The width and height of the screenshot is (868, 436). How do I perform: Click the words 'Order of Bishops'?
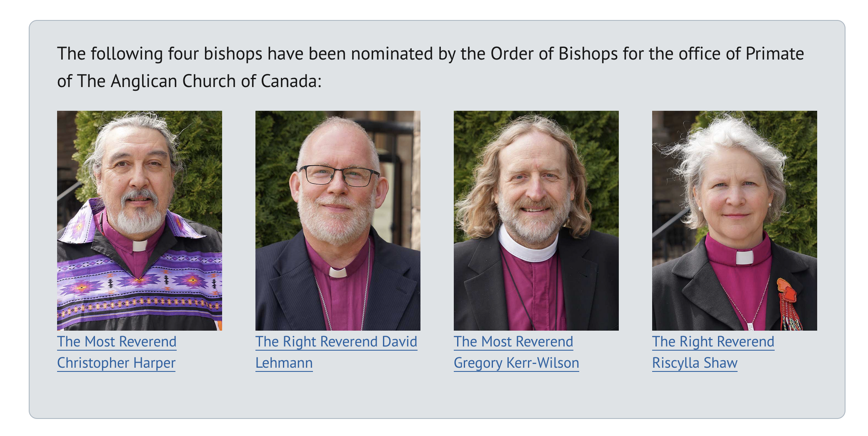click(554, 54)
